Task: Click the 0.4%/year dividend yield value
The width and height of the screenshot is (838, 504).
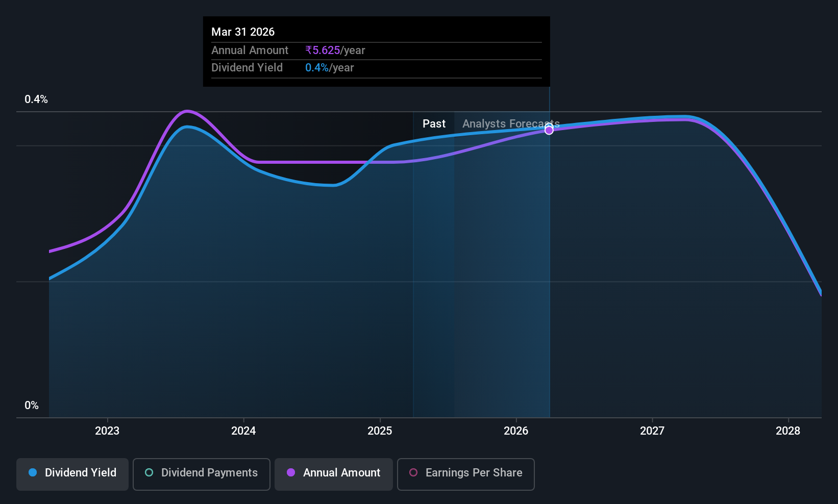Action: click(x=330, y=68)
